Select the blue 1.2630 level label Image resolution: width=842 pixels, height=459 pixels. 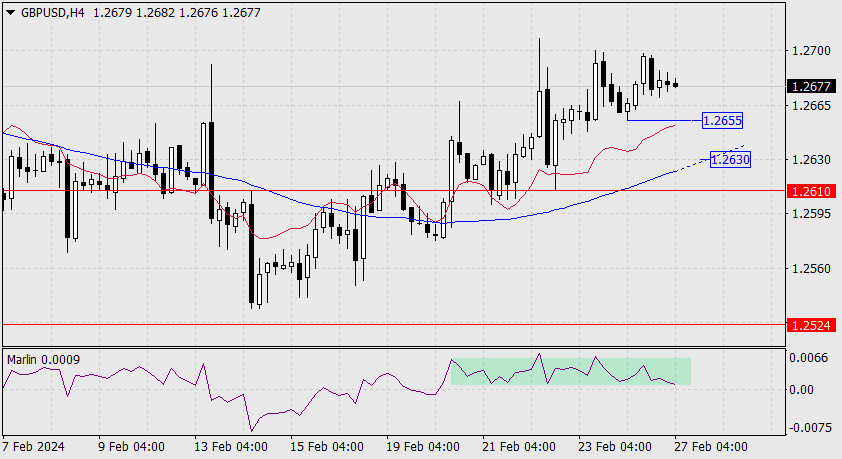pos(730,159)
